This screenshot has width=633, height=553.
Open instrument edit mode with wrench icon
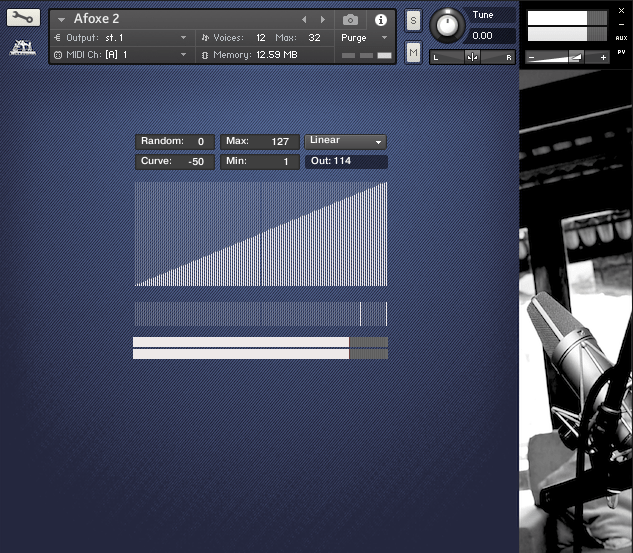click(x=24, y=18)
